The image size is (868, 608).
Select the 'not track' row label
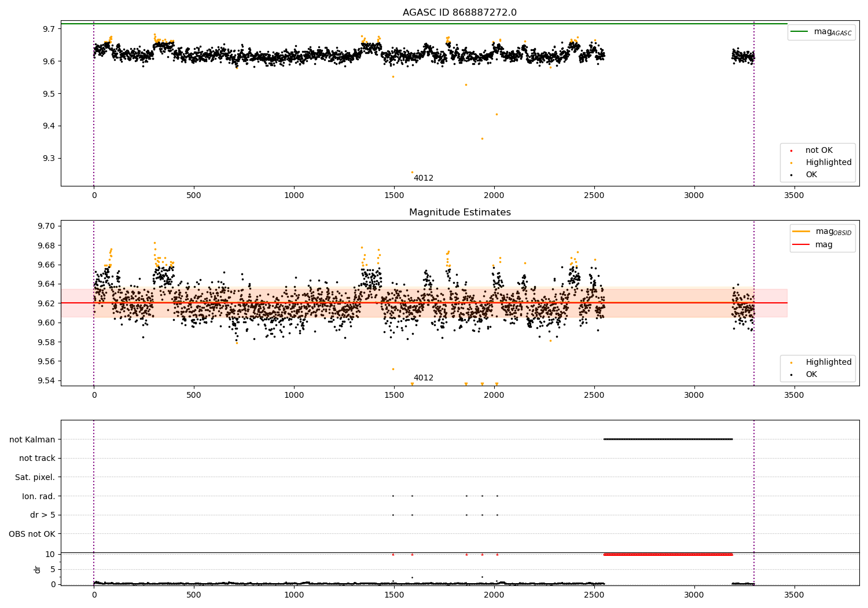coord(37,459)
